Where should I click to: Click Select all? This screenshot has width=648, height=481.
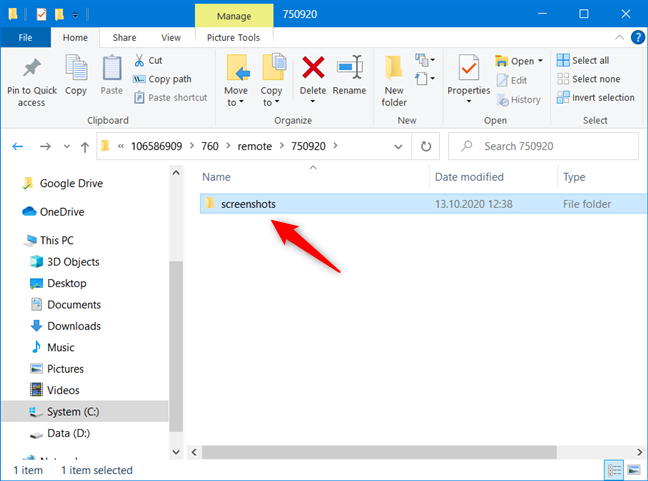[x=583, y=60]
